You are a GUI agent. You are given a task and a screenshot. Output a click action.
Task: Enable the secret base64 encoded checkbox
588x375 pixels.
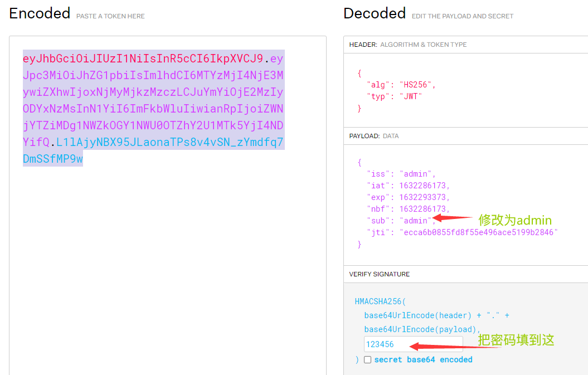[x=367, y=359]
